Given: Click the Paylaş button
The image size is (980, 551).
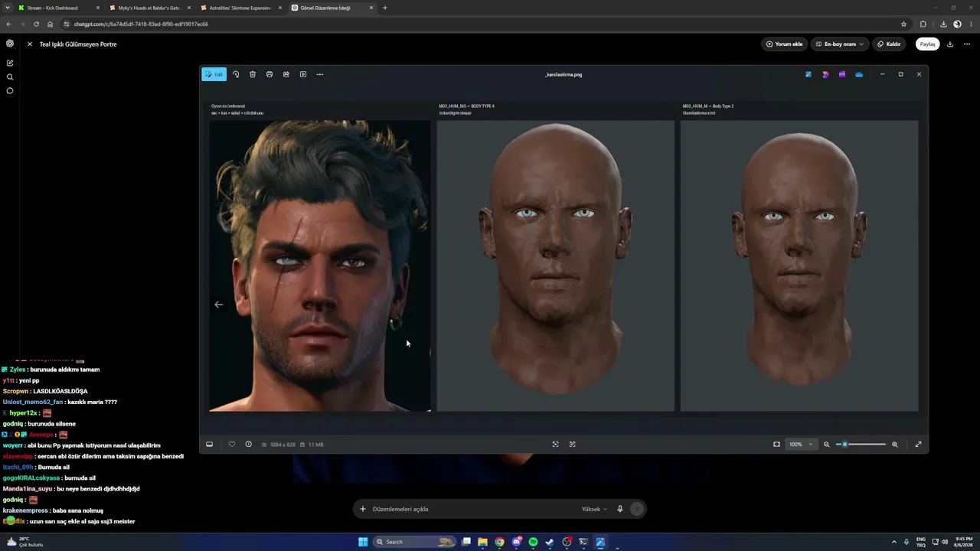Looking at the screenshot, I should pyautogui.click(x=928, y=44).
